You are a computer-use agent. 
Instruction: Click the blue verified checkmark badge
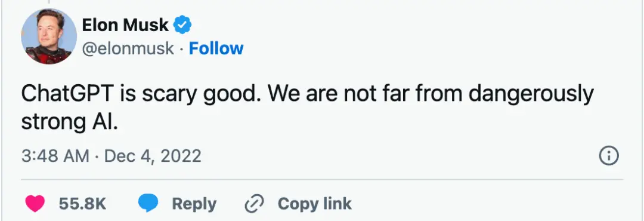tap(182, 26)
